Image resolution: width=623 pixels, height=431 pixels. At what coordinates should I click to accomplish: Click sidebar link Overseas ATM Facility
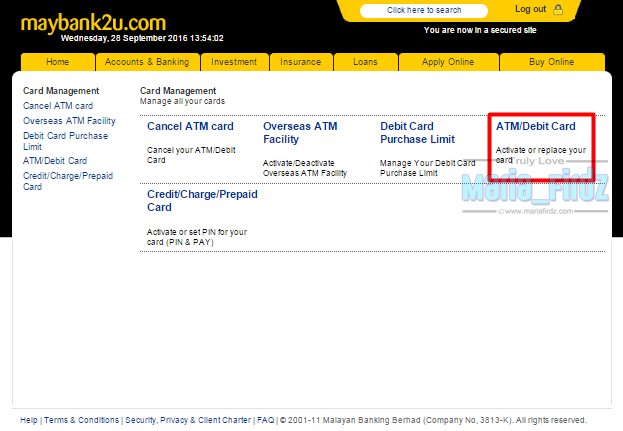pos(70,121)
